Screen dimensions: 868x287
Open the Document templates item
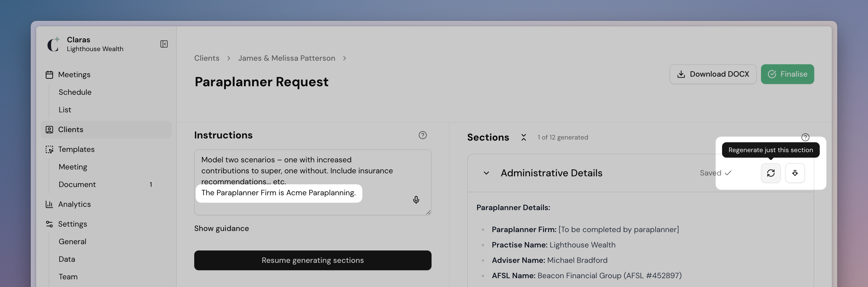[x=77, y=184]
